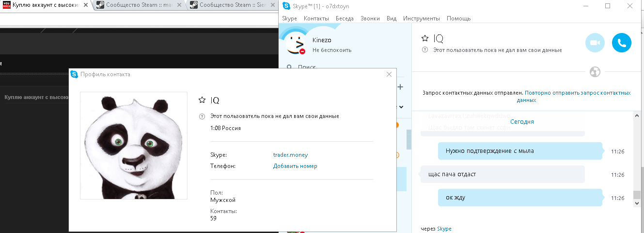Click the trader.money Skype name link

(x=290, y=155)
